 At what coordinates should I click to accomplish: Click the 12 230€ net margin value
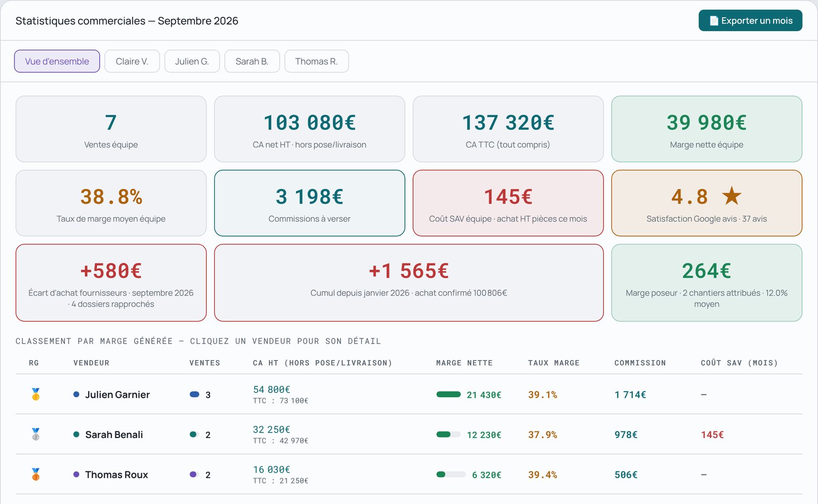[x=484, y=434]
